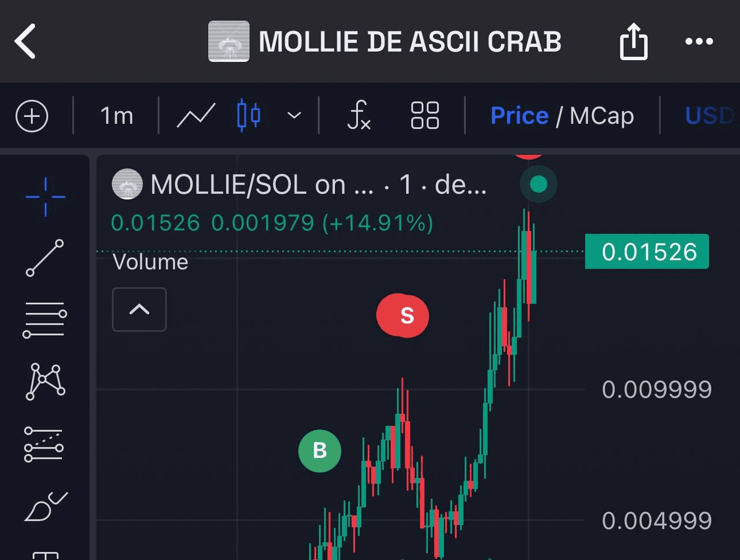This screenshot has width=740, height=560.
Task: Open the fx indicators menu
Action: [358, 115]
